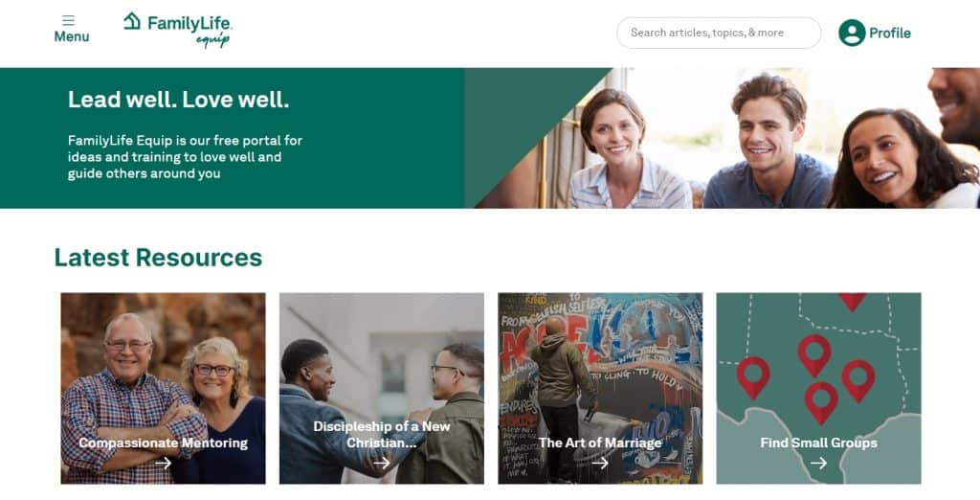
Task: Click the Profile text link
Action: pos(890,34)
